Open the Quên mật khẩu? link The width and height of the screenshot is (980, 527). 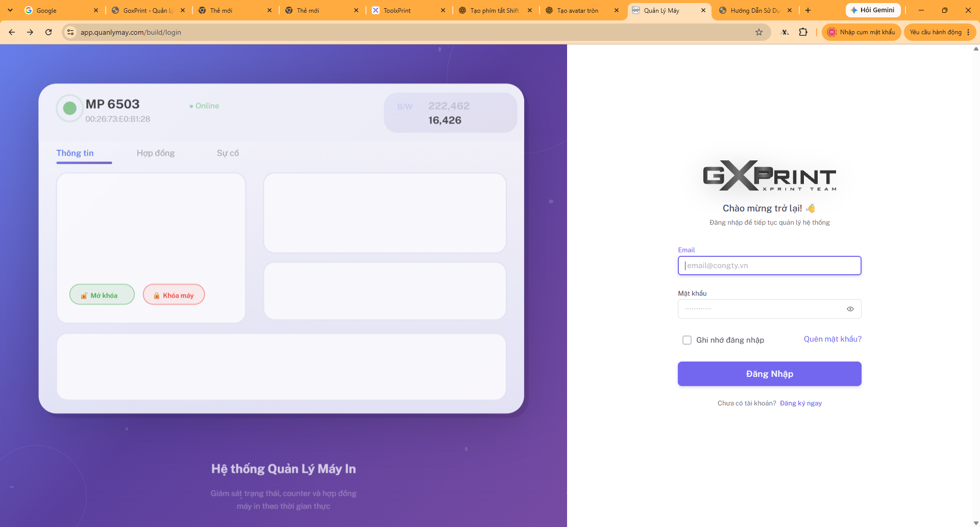click(x=832, y=339)
